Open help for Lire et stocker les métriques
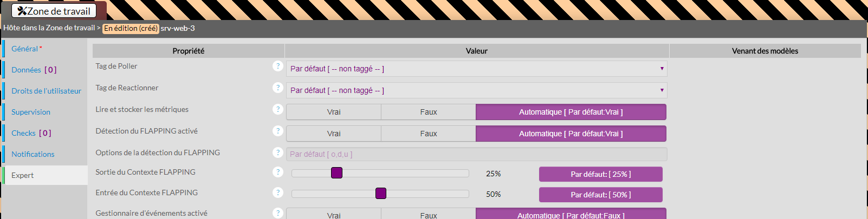This screenshot has height=219, width=868. (278, 109)
